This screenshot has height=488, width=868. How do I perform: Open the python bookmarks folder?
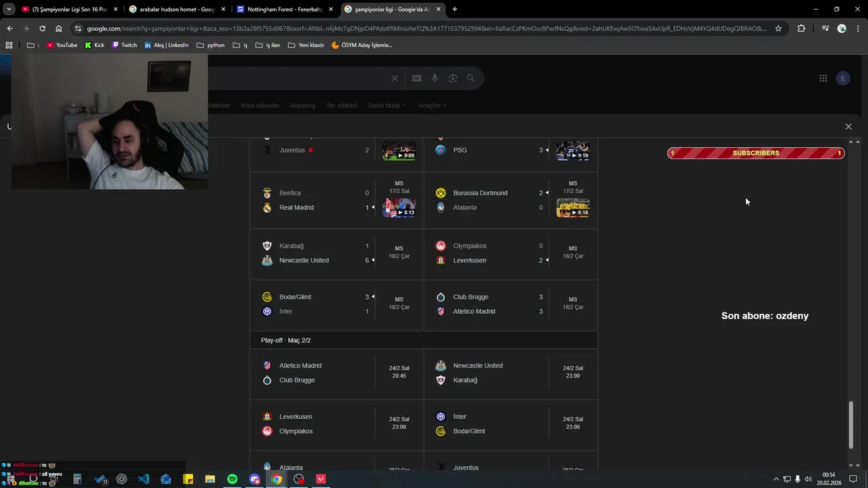pyautogui.click(x=210, y=45)
